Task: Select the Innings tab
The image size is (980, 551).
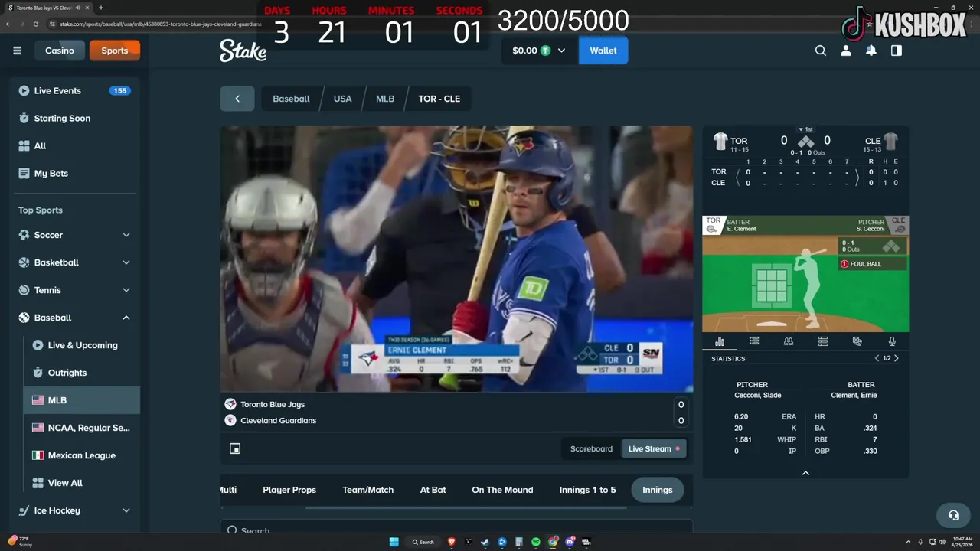Action: 658,490
